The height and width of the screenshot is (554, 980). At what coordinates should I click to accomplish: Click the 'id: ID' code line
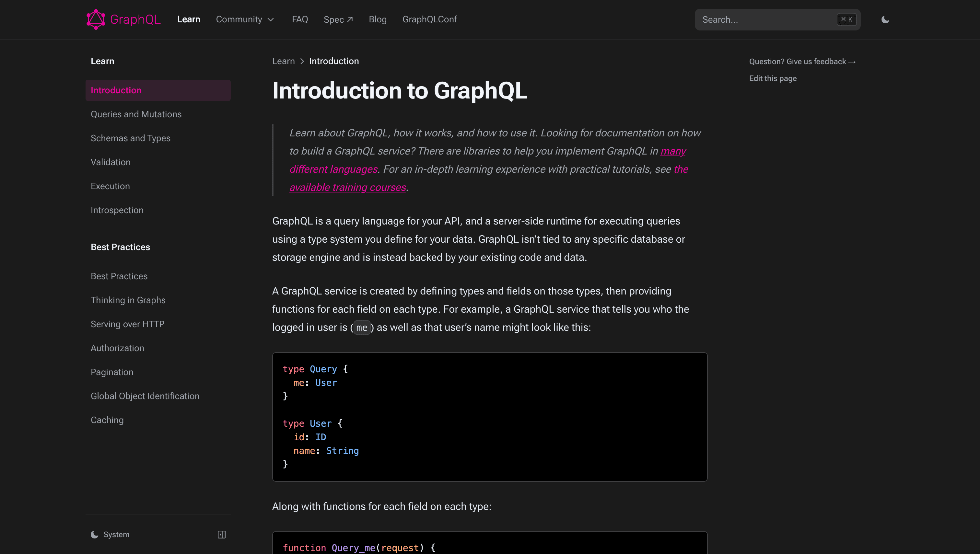[309, 437]
